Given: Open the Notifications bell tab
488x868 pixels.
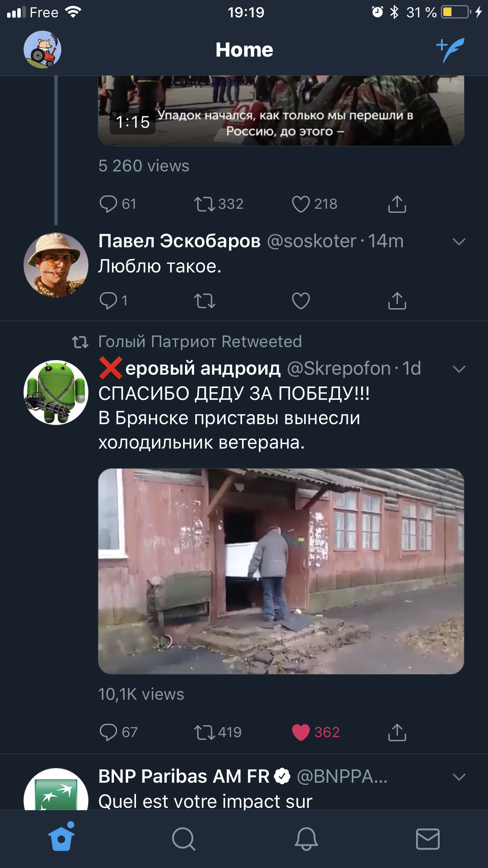Looking at the screenshot, I should 306,839.
